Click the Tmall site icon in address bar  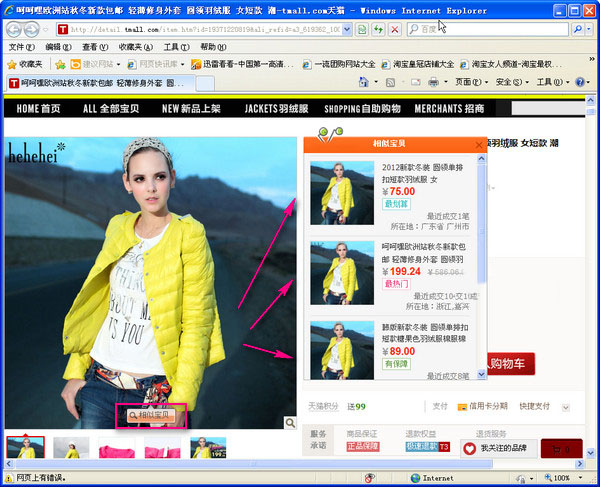63,29
